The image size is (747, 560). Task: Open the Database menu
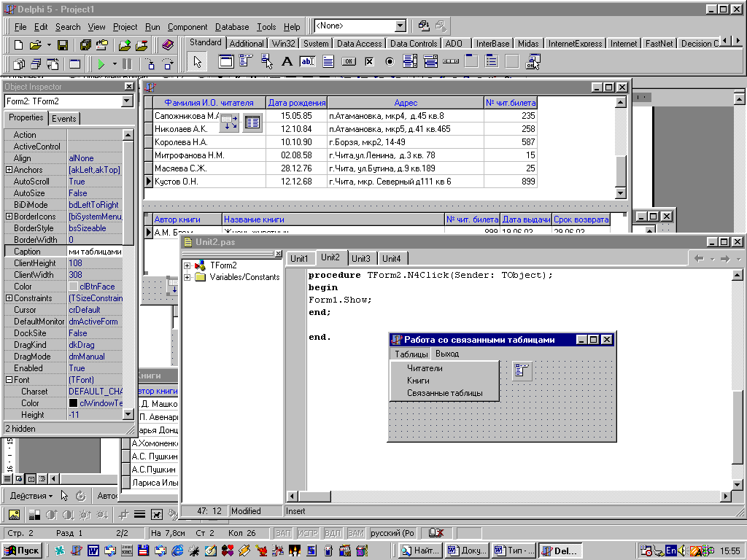[x=232, y=27]
